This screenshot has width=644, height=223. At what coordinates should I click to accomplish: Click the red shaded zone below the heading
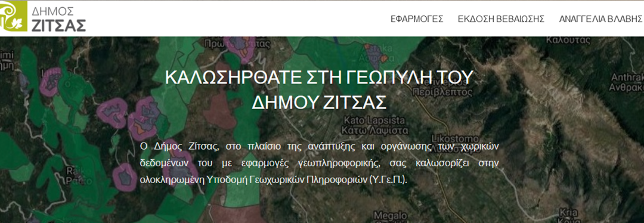pyautogui.click(x=218, y=110)
